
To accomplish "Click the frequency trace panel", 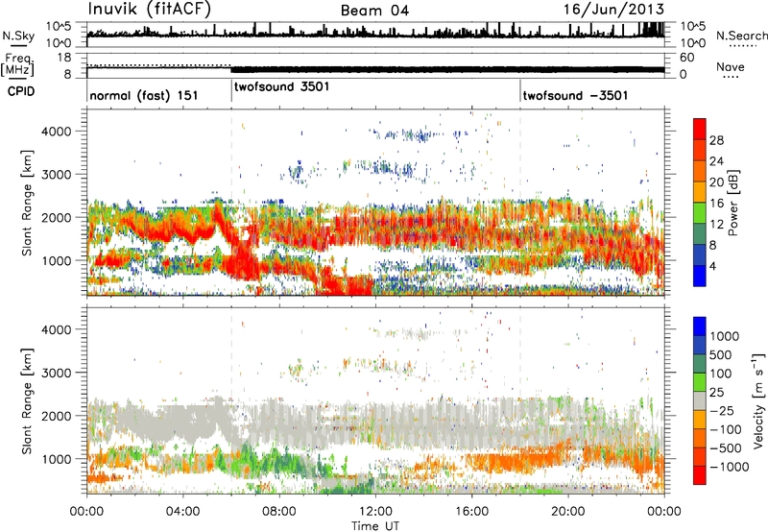I will [375, 66].
